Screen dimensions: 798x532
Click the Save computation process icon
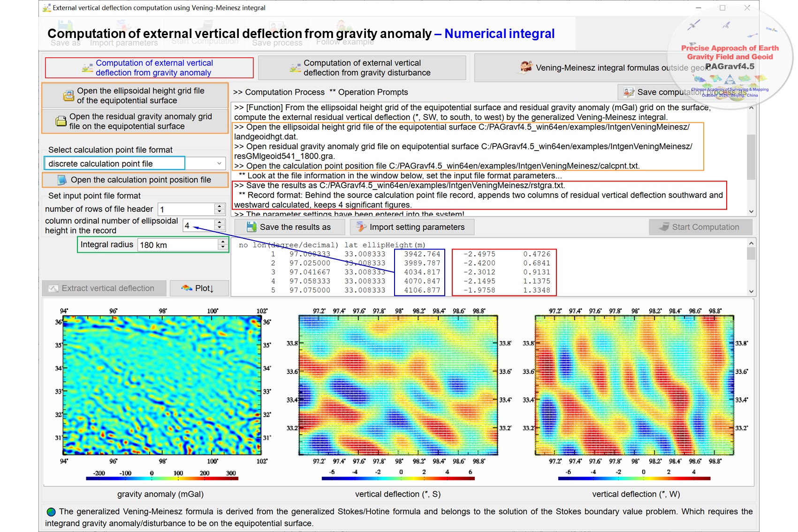pos(629,92)
